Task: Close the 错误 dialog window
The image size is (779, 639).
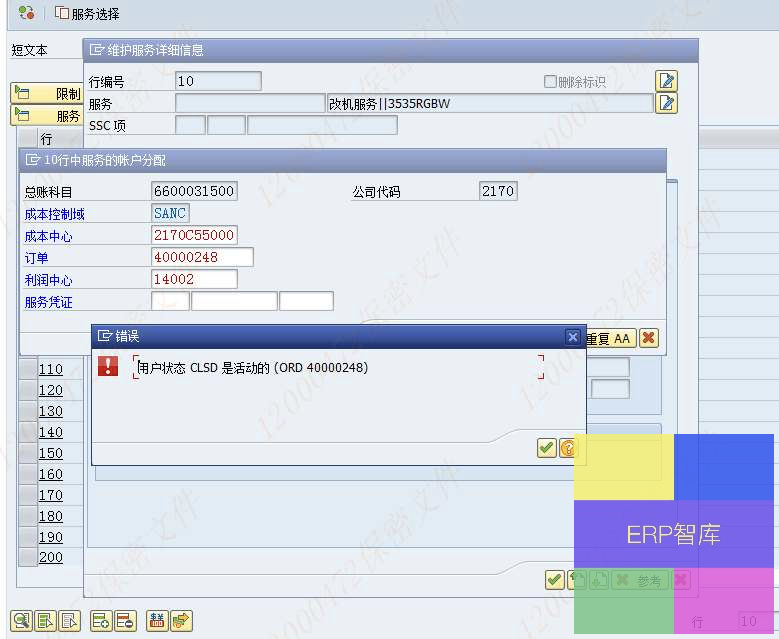Action: coord(572,337)
